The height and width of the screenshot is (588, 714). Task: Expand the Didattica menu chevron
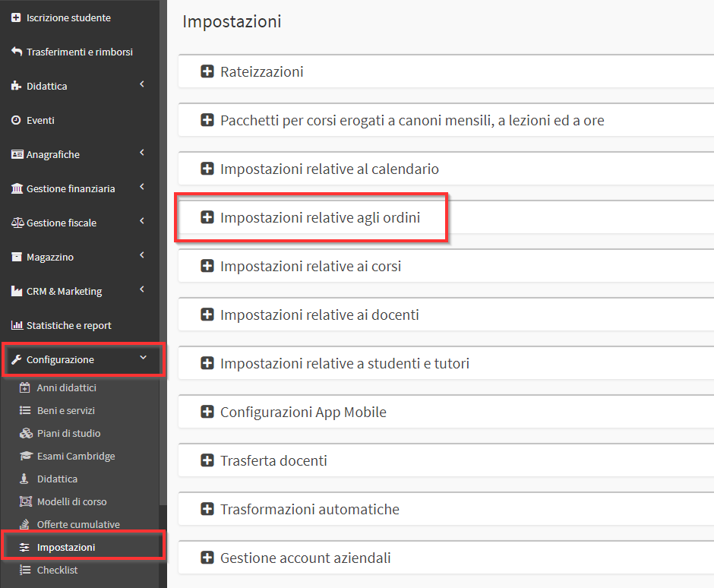point(142,84)
